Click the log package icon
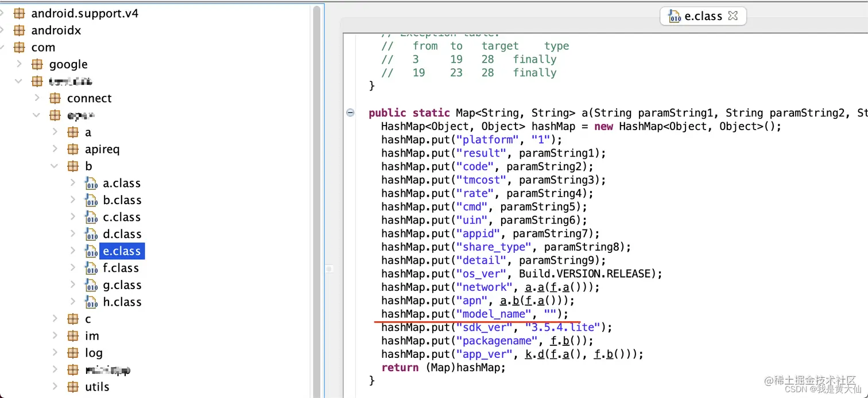Viewport: 868px width, 398px height. pos(73,353)
